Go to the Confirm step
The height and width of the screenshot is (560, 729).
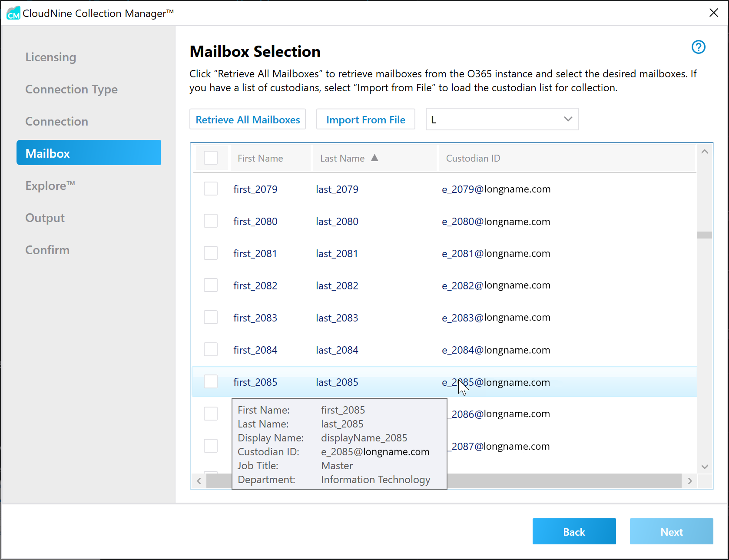coord(47,250)
